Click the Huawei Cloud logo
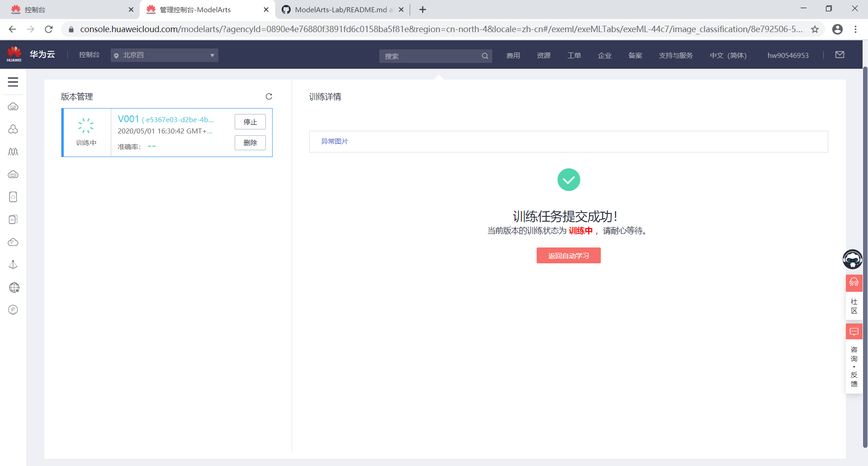The width and height of the screenshot is (868, 466). coord(14,54)
